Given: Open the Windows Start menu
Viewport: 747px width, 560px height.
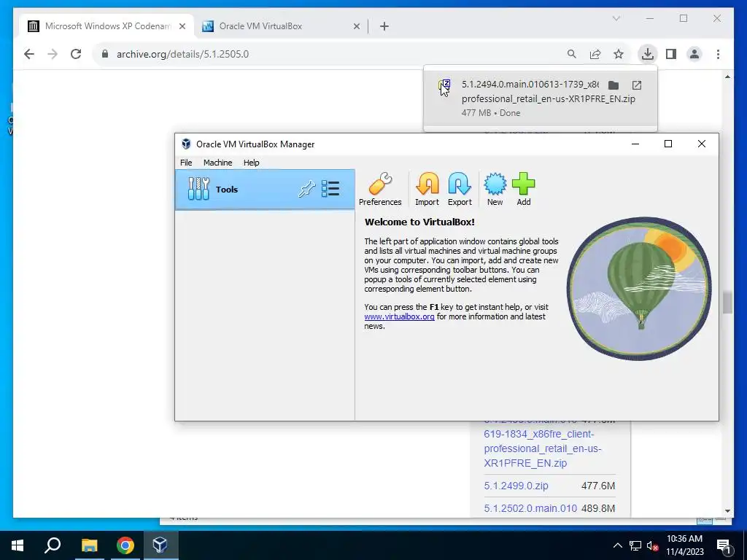Looking at the screenshot, I should click(18, 545).
